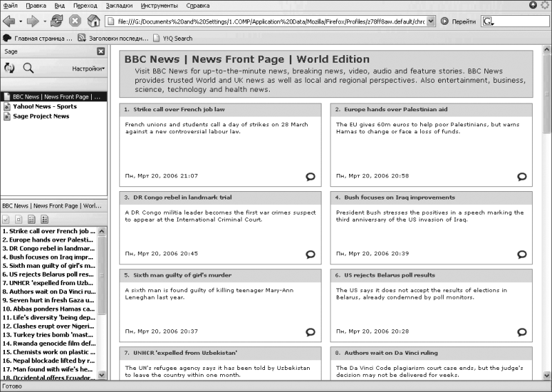Click the Stop loading icon
The image size is (552, 392).
75,21
